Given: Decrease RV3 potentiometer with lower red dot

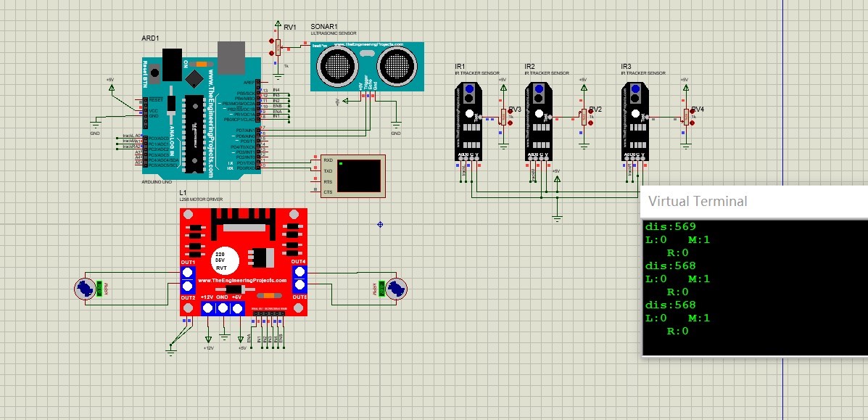Looking at the screenshot, I should click(511, 123).
